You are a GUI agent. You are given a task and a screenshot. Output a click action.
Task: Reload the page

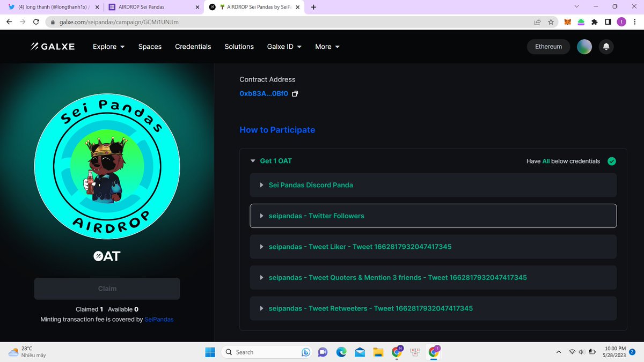tap(36, 22)
